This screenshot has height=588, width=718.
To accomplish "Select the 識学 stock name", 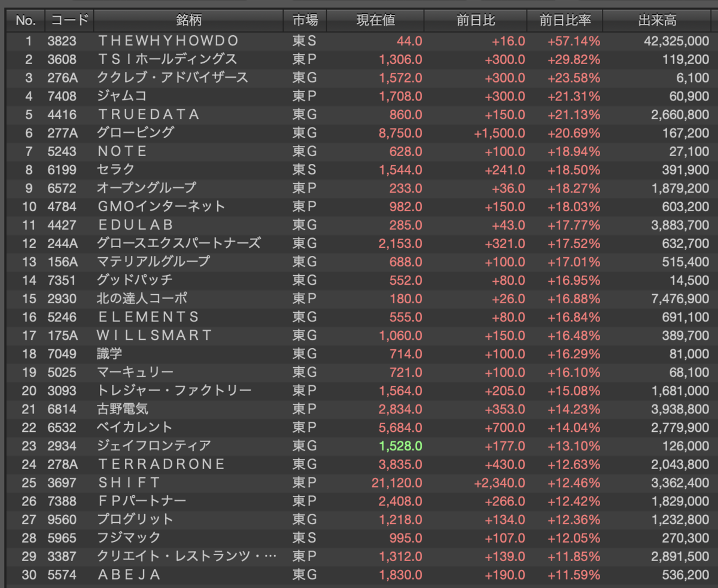I will pos(109,354).
